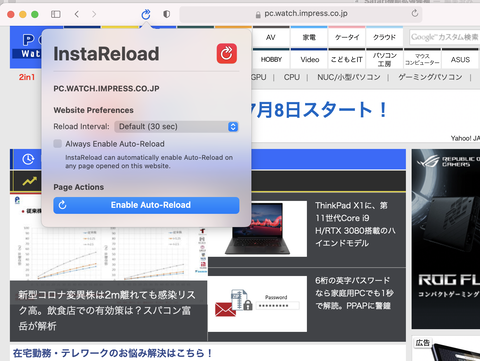480x361 pixels.
Task: Open the ASUS tab
Action: click(460, 59)
